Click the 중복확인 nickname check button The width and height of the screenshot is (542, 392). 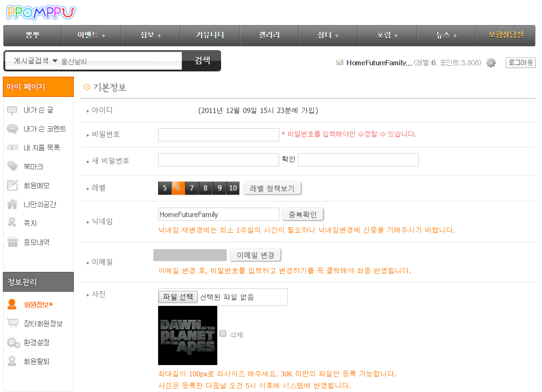click(303, 215)
